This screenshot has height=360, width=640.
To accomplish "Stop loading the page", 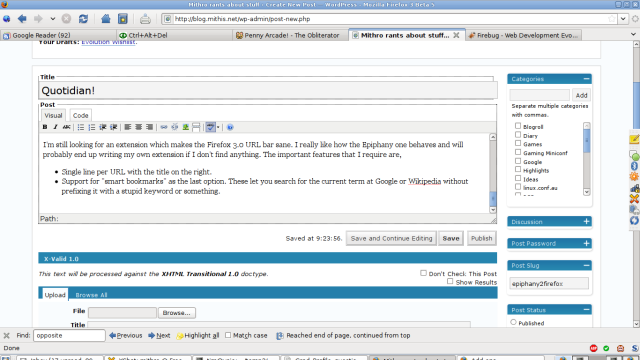I will coord(66,19).
